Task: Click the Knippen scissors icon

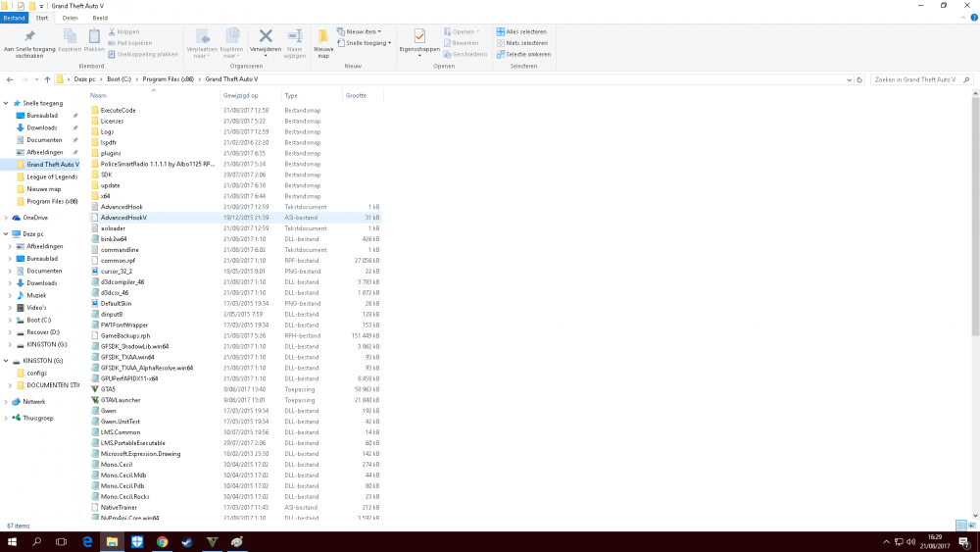Action: (x=112, y=31)
